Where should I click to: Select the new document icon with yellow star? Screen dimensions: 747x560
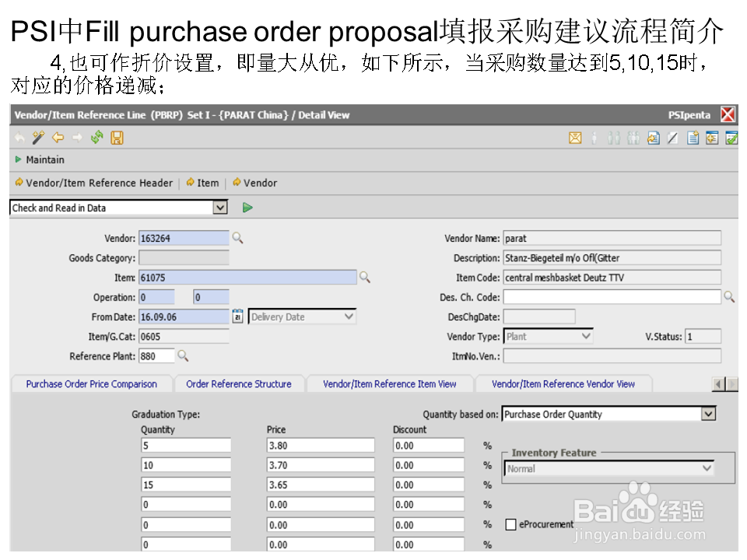[x=693, y=138]
